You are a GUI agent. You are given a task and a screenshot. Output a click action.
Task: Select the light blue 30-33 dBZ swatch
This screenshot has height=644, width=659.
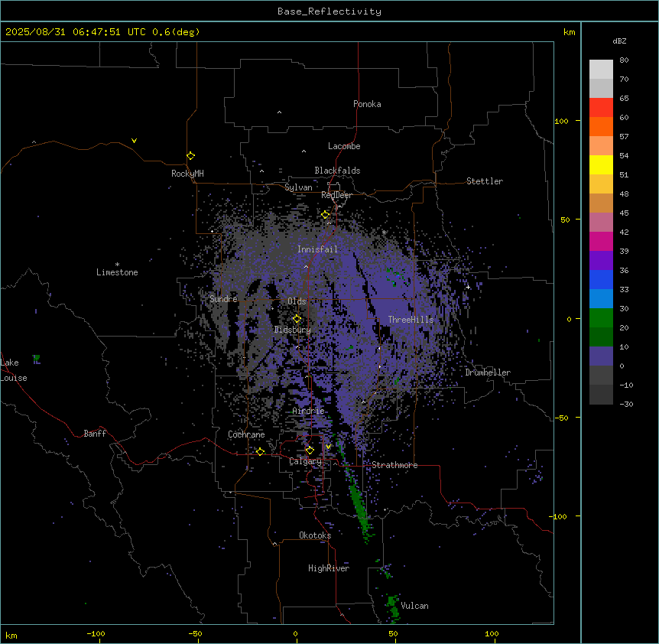601,298
